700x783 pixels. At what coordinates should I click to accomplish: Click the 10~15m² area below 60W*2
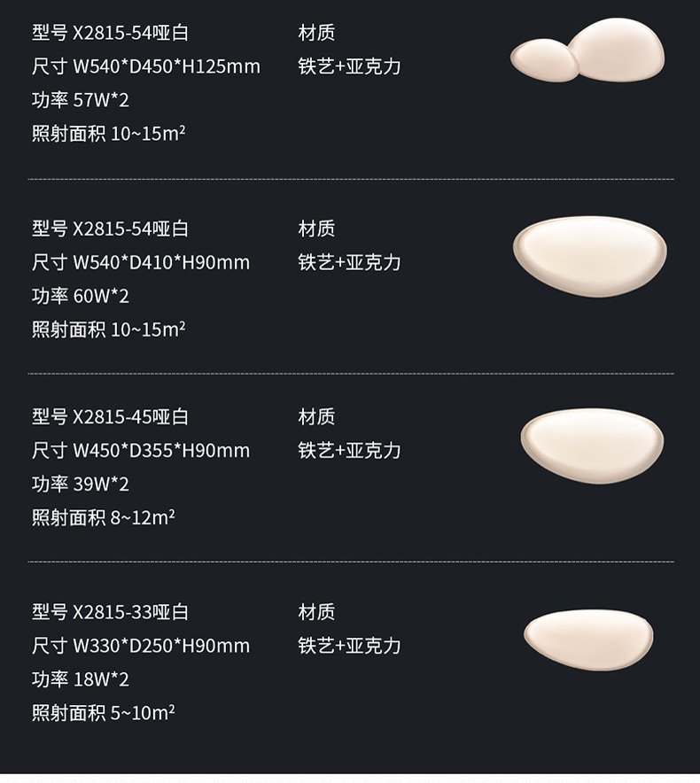(108, 329)
